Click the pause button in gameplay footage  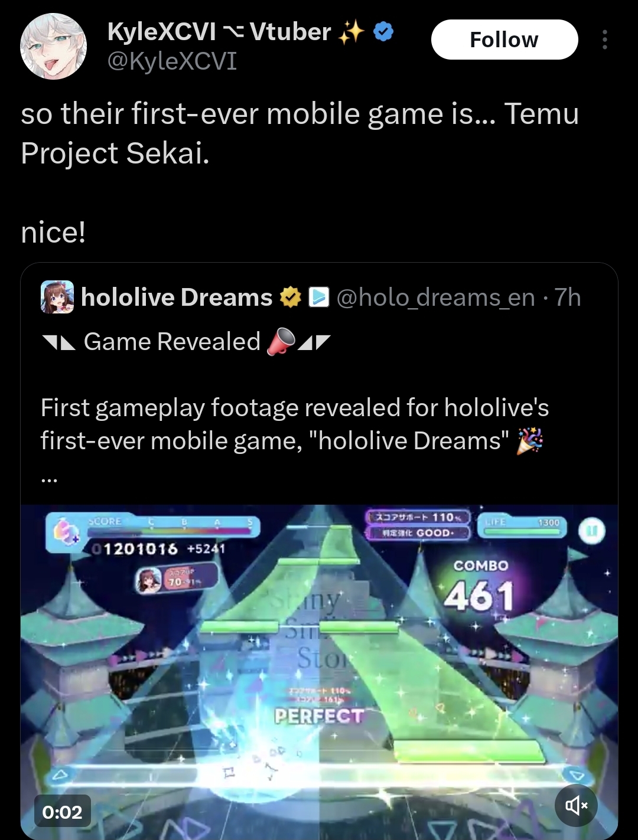[591, 531]
